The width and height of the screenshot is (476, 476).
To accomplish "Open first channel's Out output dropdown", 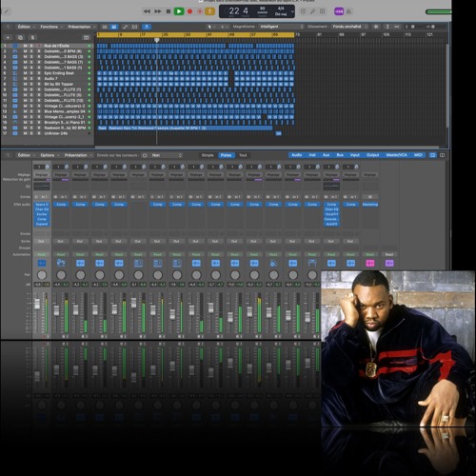I will [41, 241].
